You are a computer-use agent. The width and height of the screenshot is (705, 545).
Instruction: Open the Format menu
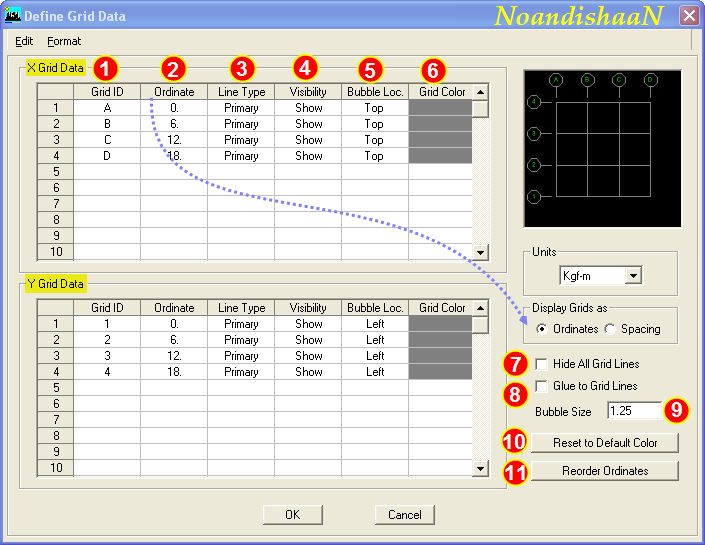pyautogui.click(x=64, y=41)
